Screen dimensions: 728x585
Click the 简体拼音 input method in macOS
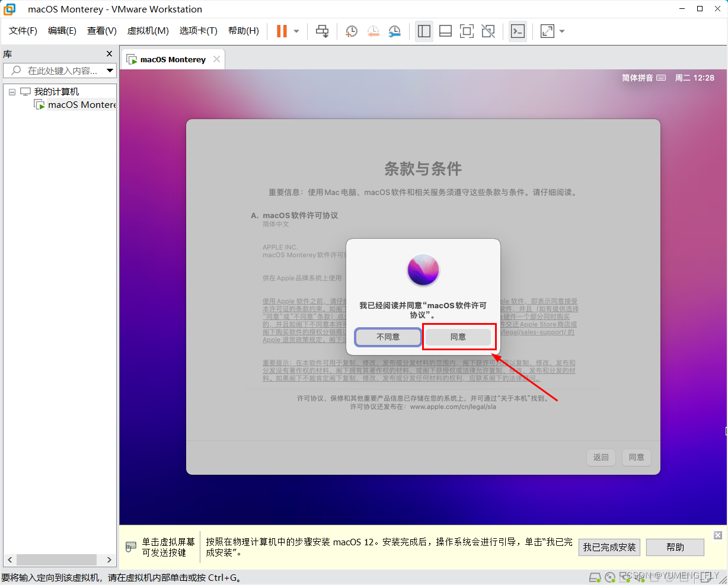637,78
